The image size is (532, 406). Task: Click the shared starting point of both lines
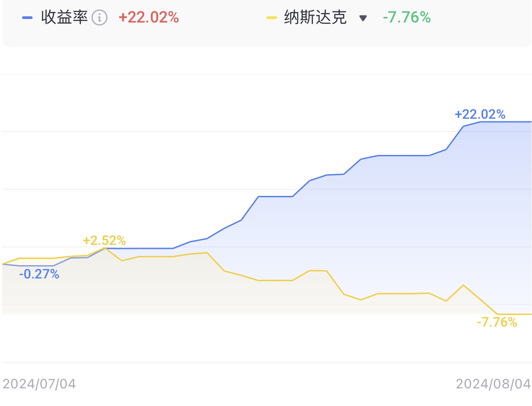tap(3, 264)
